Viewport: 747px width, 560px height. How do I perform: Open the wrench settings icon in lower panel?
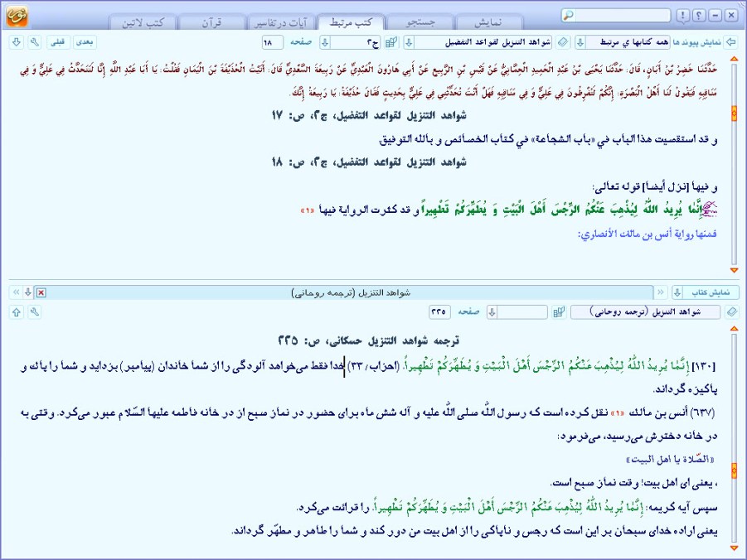(34, 312)
